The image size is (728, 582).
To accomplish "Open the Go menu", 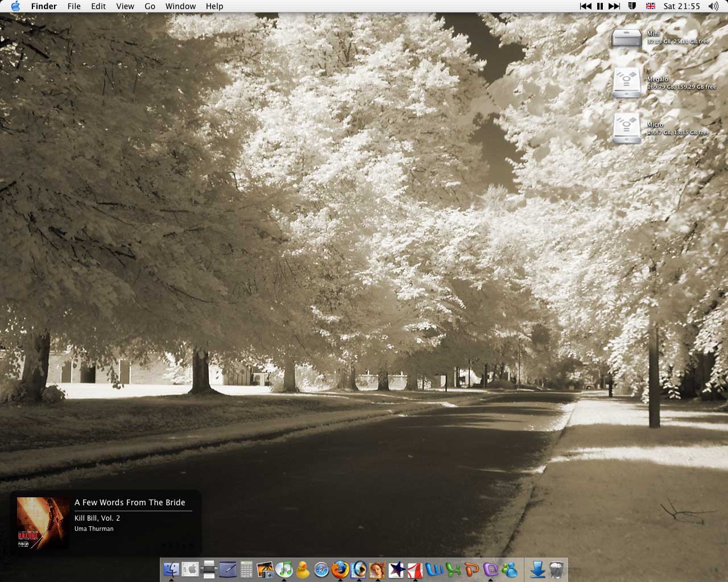I will coord(150,6).
